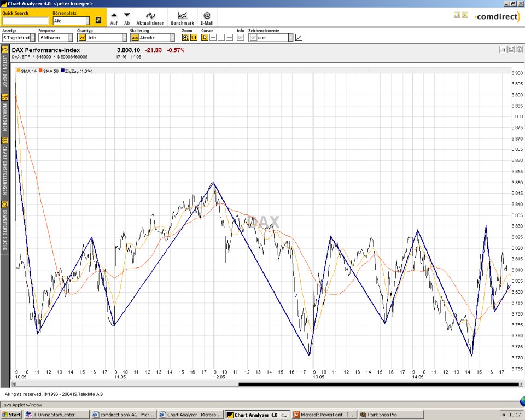
Task: Click the E-Mail icon
Action: pos(207,16)
